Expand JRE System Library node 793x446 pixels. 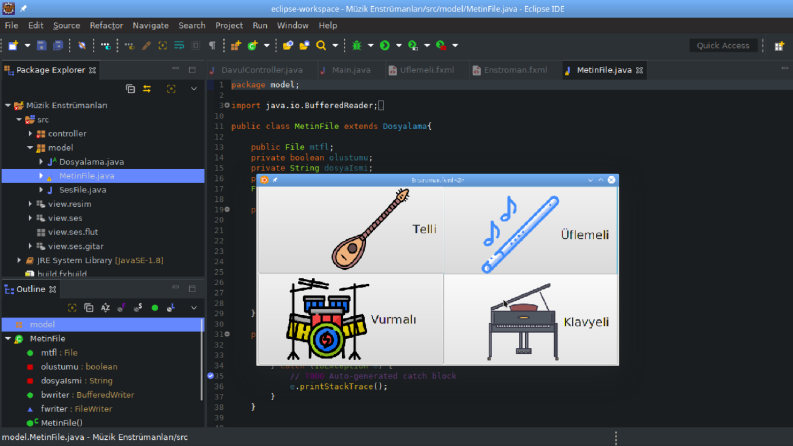[19, 260]
